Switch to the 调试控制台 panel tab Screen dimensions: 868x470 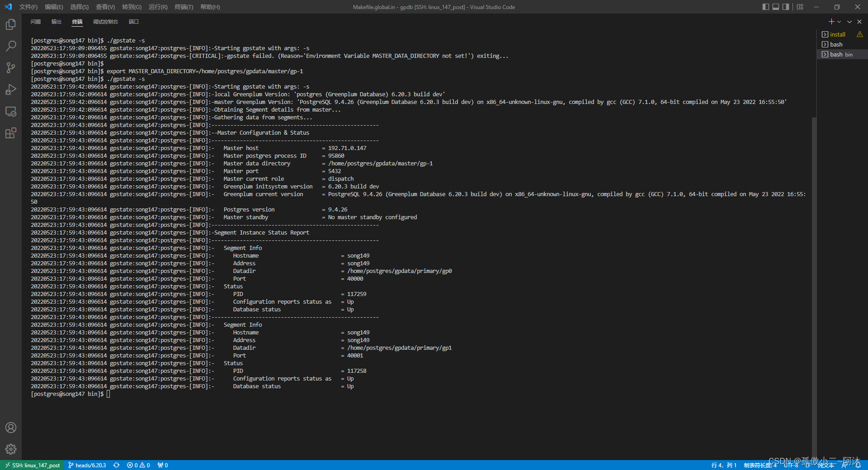pyautogui.click(x=105, y=22)
